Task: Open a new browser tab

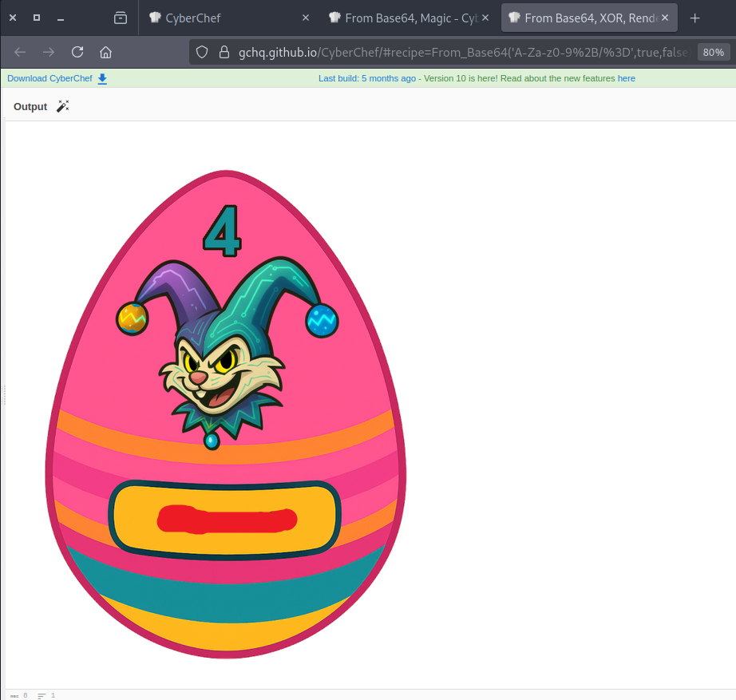Action: tap(694, 18)
